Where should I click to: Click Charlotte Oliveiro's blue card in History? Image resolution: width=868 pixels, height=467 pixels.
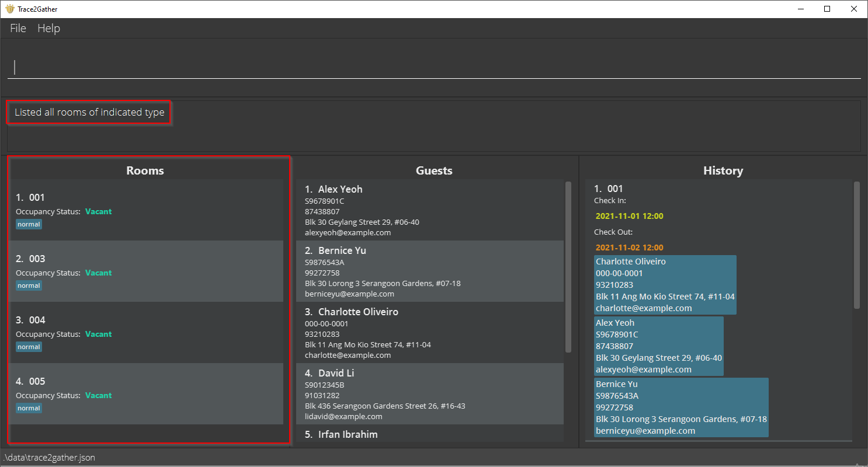(x=665, y=285)
